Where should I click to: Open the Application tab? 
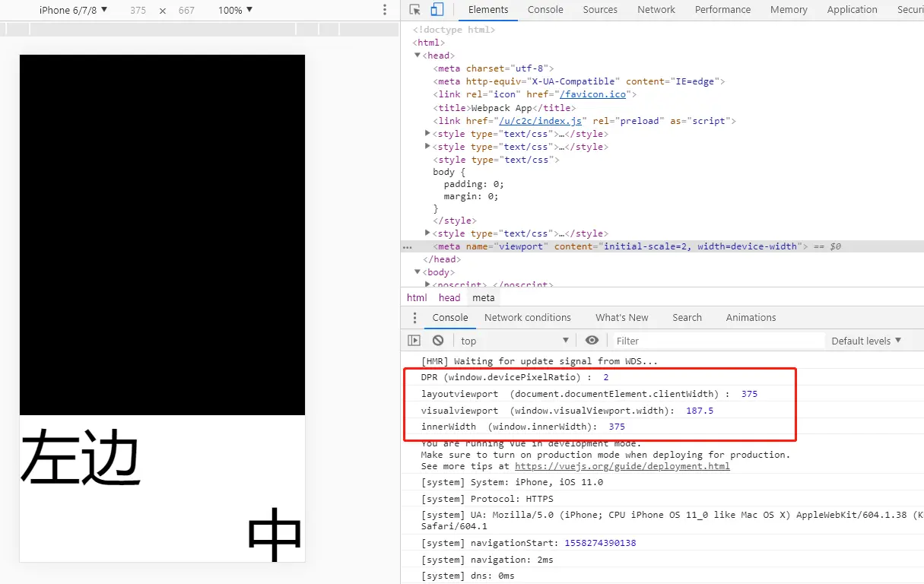coord(852,10)
